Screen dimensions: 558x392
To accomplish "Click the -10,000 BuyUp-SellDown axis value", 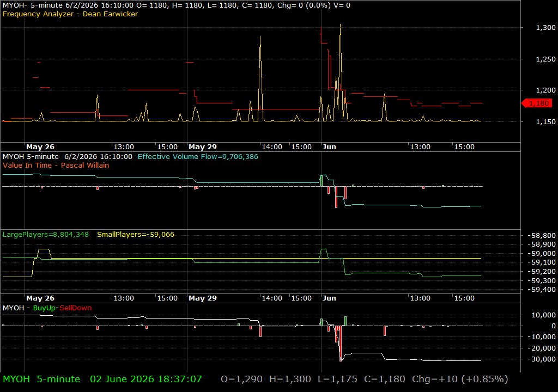I will pyautogui.click(x=541, y=336).
